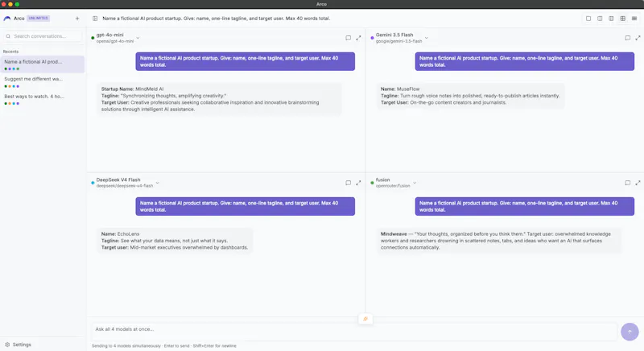The image size is (644, 351).
Task: Click 'Sending to 4 models simultaneously' hint text
Action: pos(126,346)
